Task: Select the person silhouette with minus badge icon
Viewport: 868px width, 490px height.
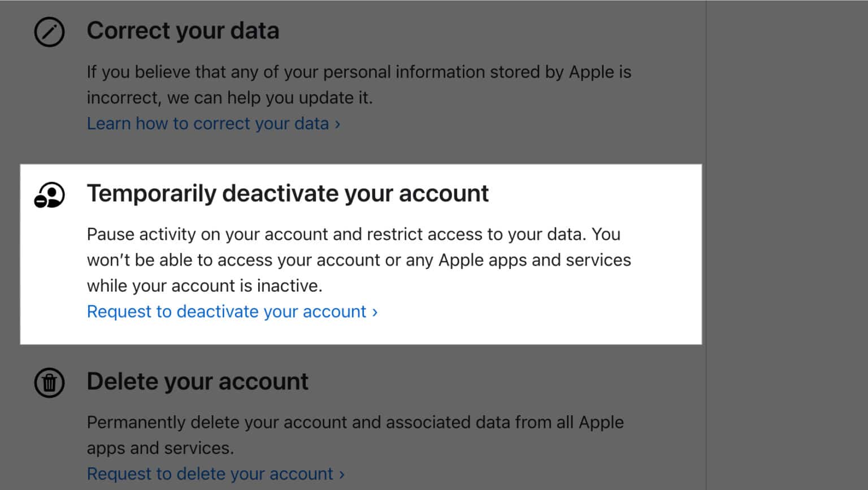Action: 49,195
